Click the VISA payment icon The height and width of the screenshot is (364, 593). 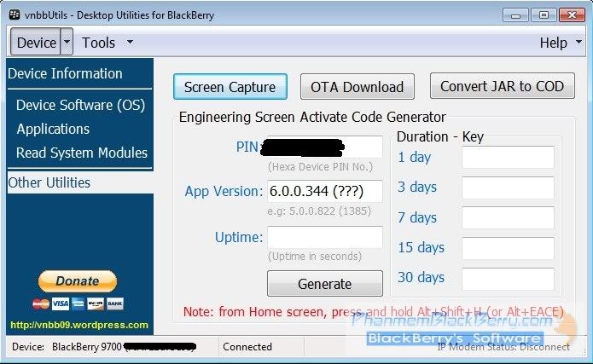[x=60, y=303]
